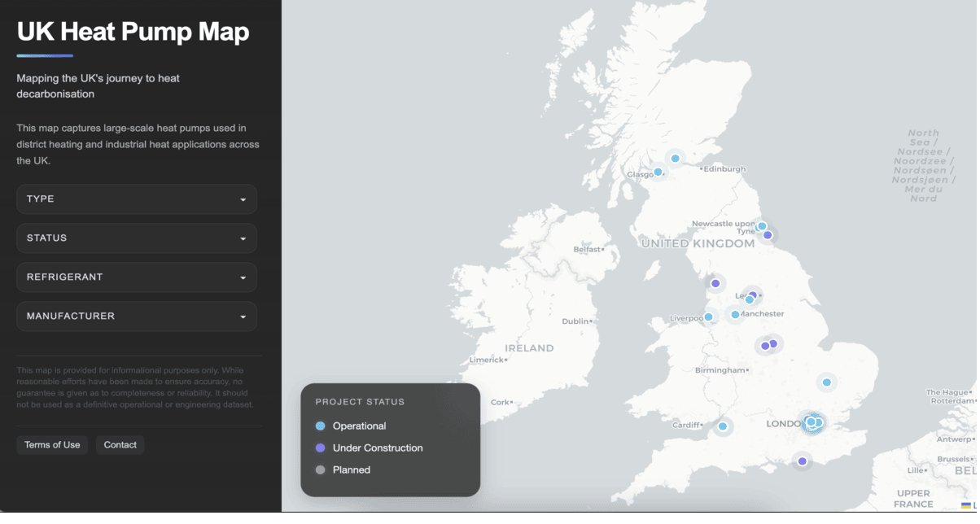The width and height of the screenshot is (980, 524).
Task: Open the Terms of Use link
Action: click(52, 445)
